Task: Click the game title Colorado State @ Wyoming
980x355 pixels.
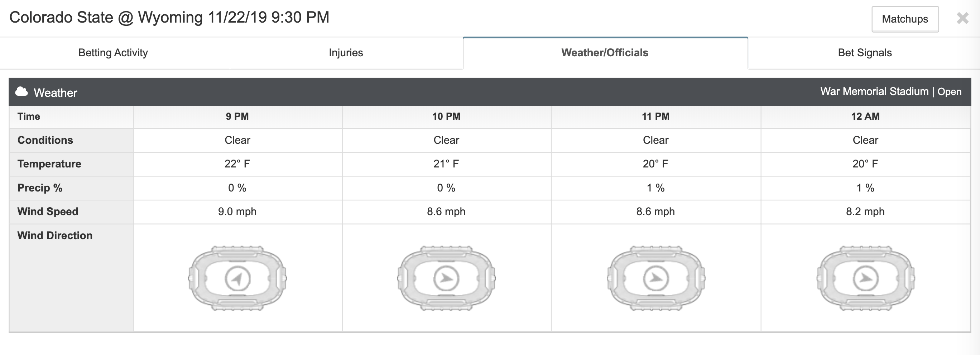Action: 106,17
